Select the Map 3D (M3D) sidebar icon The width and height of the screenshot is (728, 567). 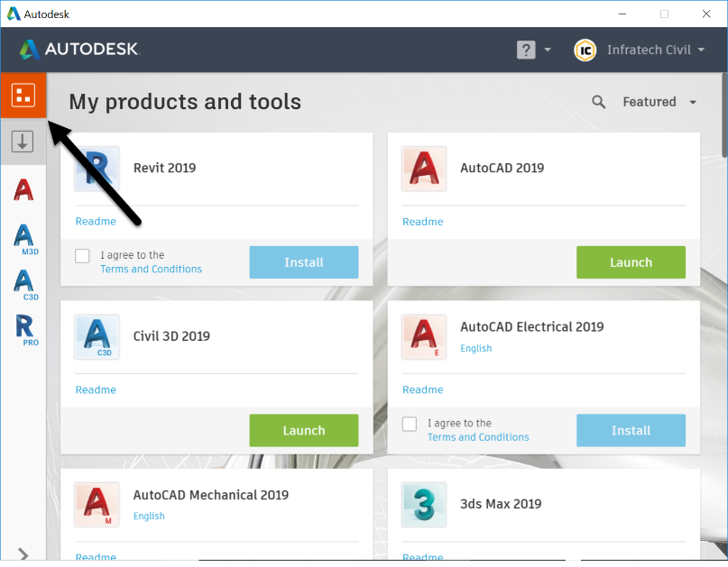tap(25, 239)
